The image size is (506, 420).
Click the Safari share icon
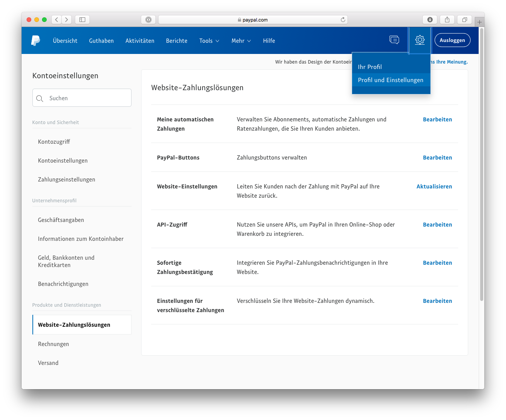pyautogui.click(x=447, y=20)
